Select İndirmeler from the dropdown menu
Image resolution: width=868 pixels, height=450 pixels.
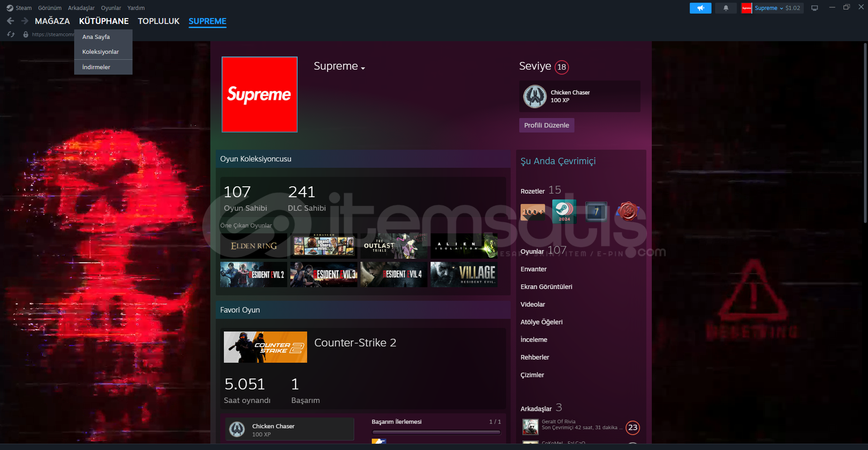(x=103, y=67)
